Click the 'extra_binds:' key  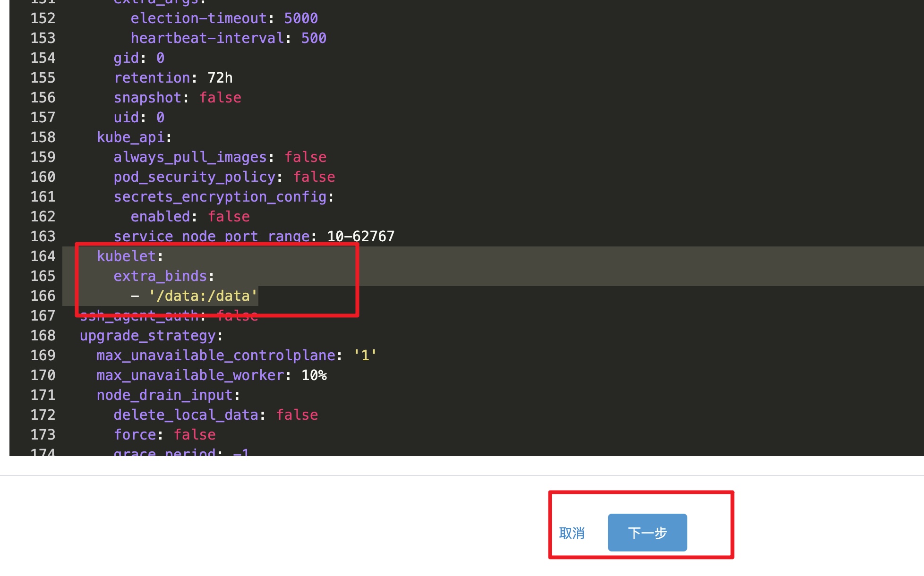click(x=164, y=276)
